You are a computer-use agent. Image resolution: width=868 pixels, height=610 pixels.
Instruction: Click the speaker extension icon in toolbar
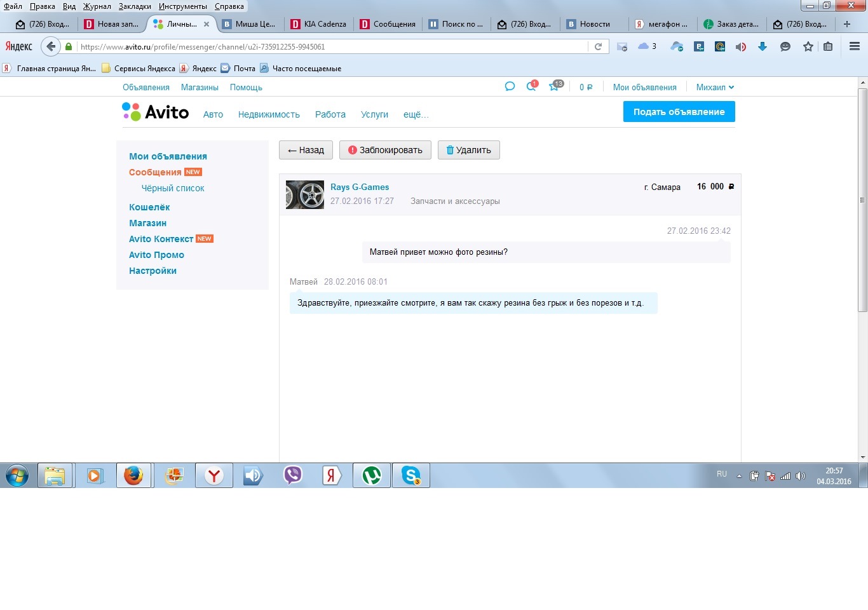click(x=741, y=46)
